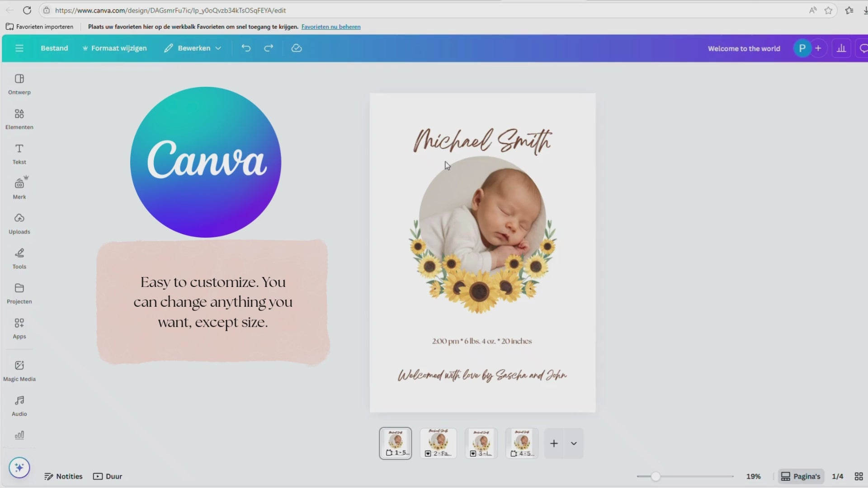Click the Canva AI assistant sparkle button

coord(19,467)
